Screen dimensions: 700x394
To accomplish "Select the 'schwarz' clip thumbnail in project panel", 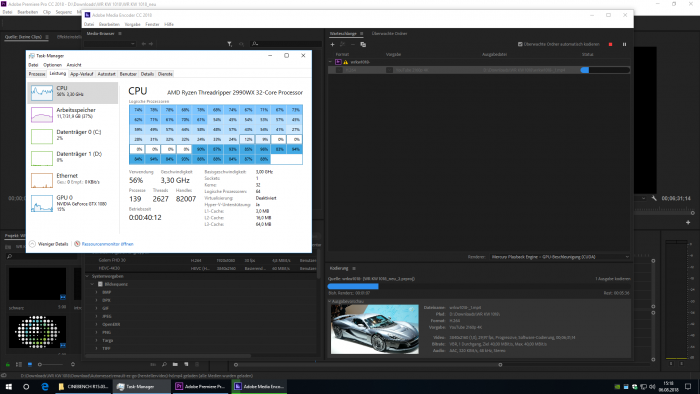I will coord(38,284).
